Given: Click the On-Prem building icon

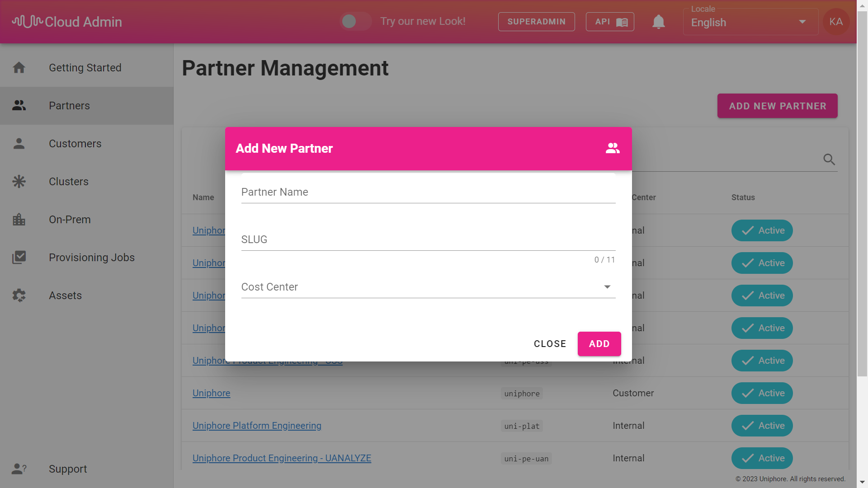Looking at the screenshot, I should [x=19, y=220].
